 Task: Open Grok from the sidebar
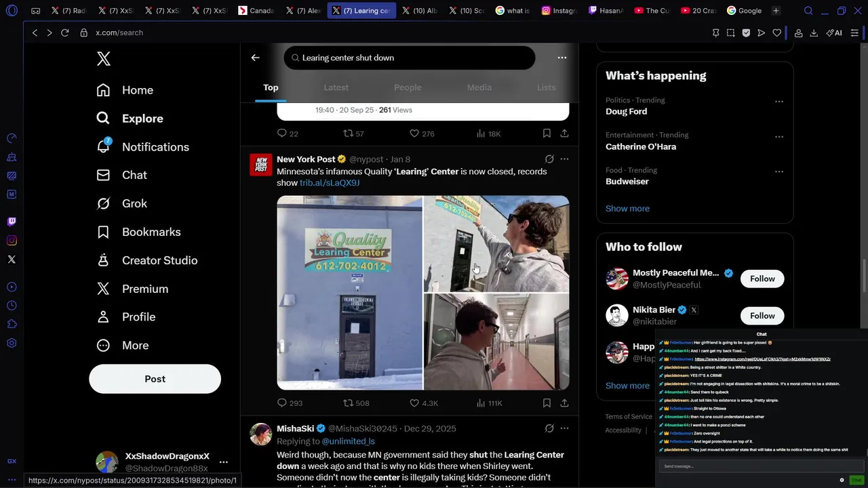121,203
